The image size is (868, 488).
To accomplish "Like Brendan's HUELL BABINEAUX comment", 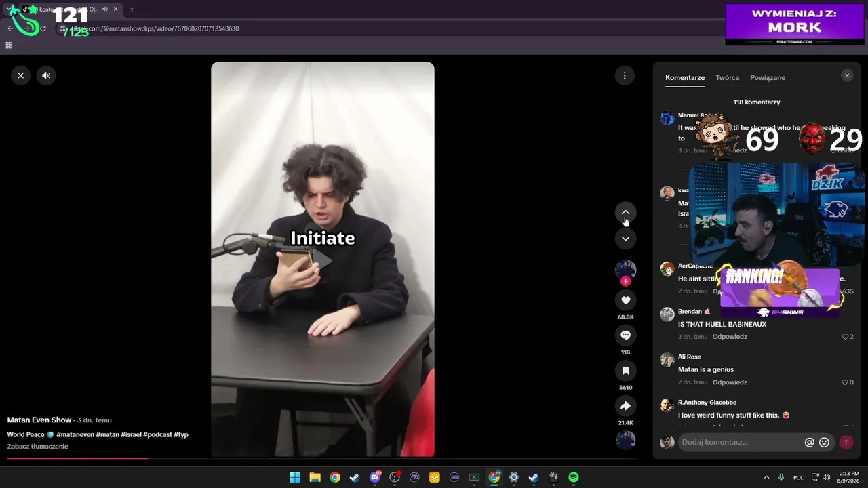I will coord(846,337).
